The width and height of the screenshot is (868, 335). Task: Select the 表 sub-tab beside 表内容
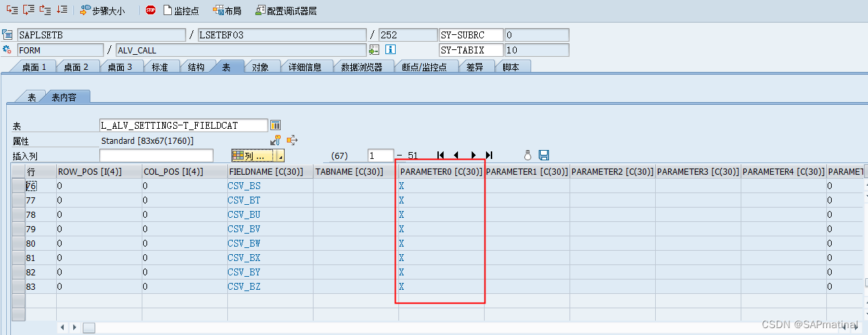[x=31, y=97]
